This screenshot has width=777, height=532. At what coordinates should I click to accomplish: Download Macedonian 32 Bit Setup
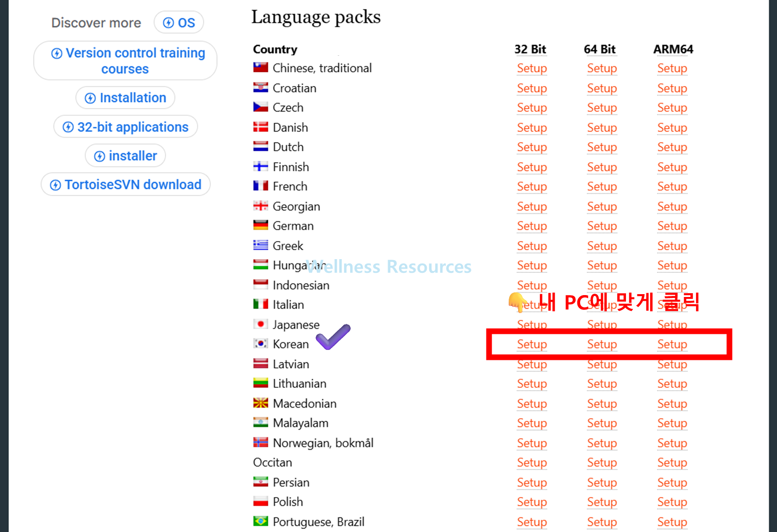[x=532, y=403]
